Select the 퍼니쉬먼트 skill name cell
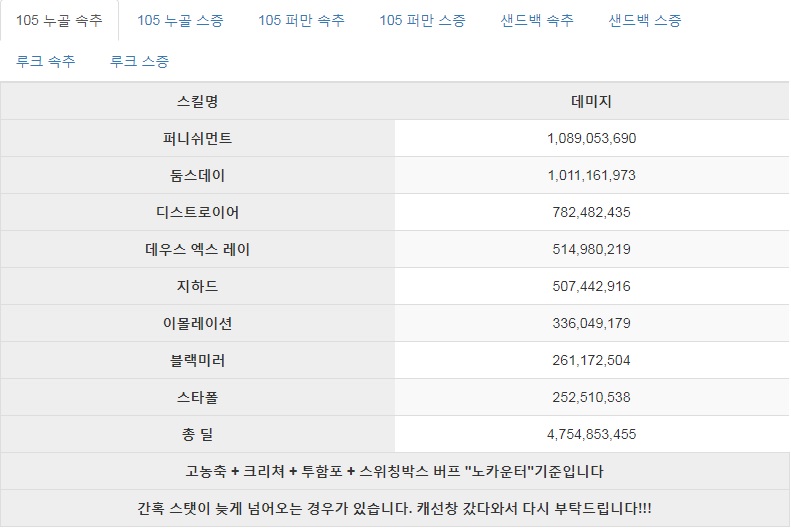The image size is (791, 529). pos(197,138)
